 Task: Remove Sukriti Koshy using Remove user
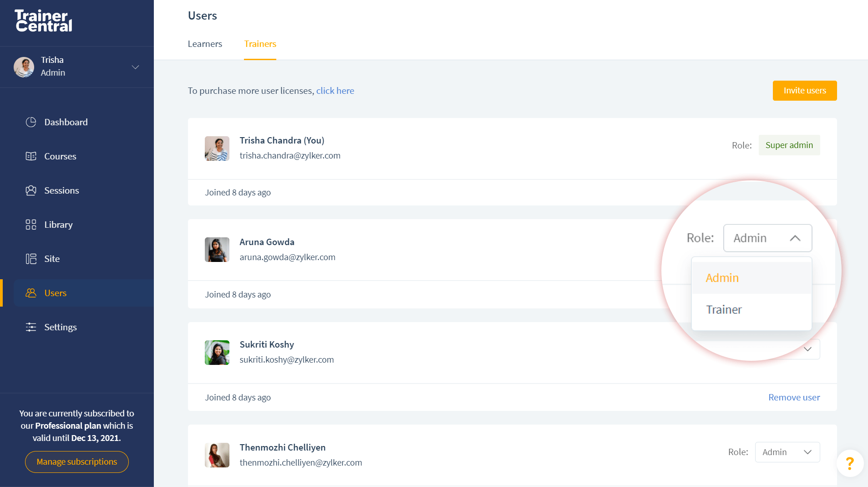click(x=794, y=397)
